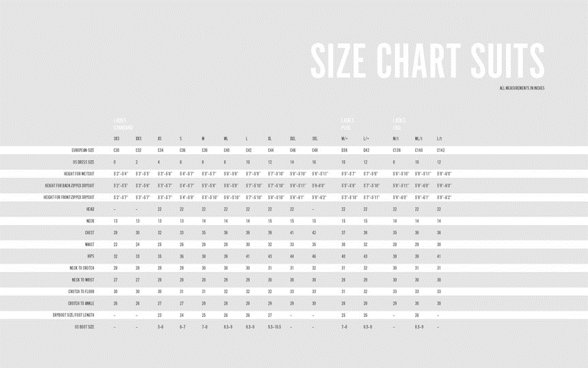The width and height of the screenshot is (588, 368).
Task: Click the Height for Wetsuit row label
Action: [79, 174]
